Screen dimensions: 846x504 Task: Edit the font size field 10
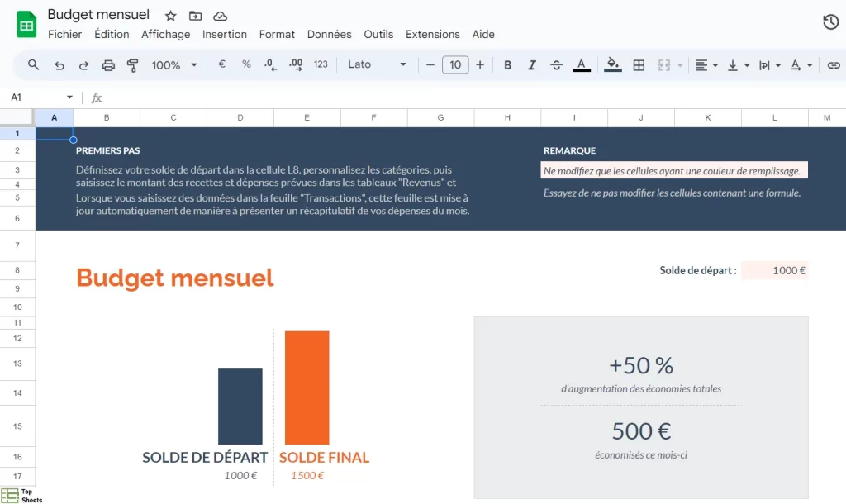point(455,64)
